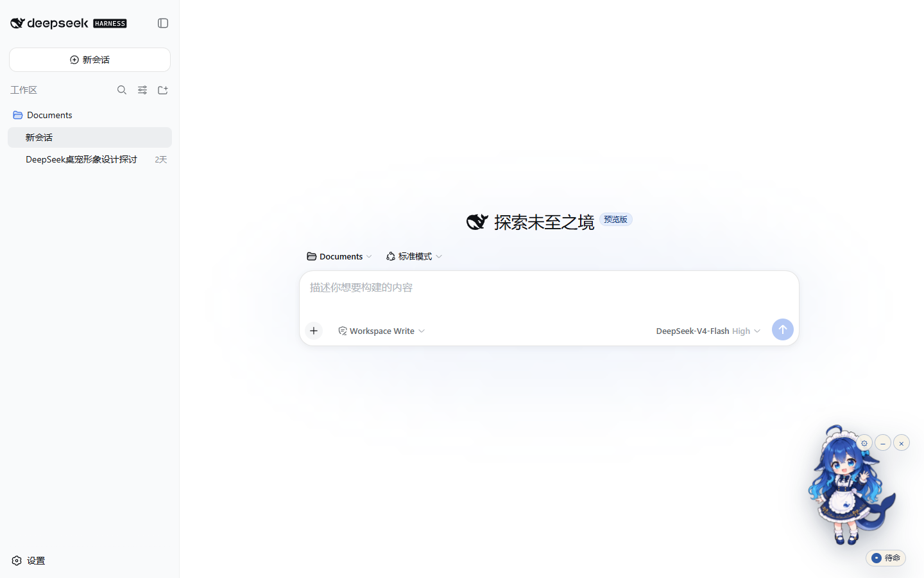Open desktop pet settings gear icon
The height and width of the screenshot is (578, 924).
(864, 443)
